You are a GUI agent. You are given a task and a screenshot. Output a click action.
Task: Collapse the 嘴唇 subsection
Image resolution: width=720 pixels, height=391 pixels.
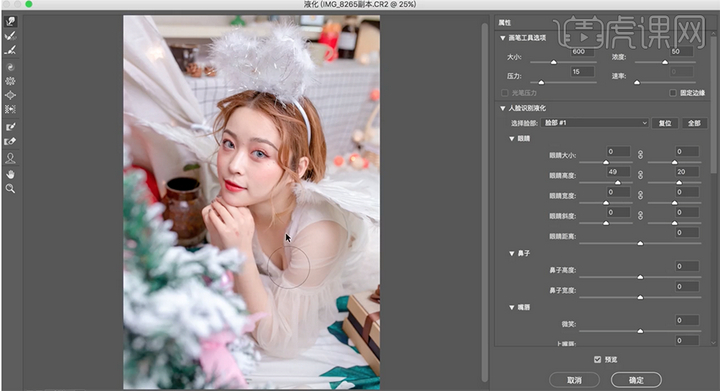coord(512,307)
